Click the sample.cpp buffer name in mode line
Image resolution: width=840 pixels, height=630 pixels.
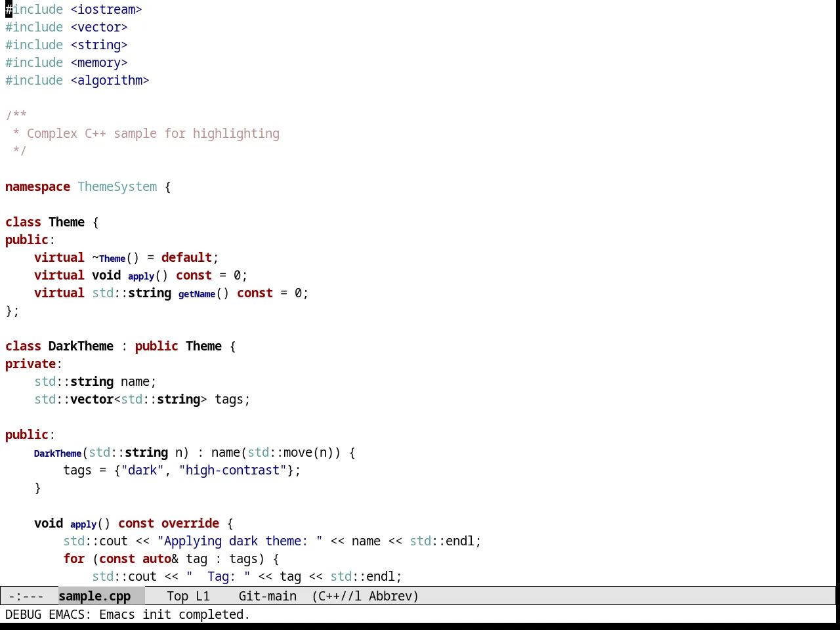click(94, 596)
